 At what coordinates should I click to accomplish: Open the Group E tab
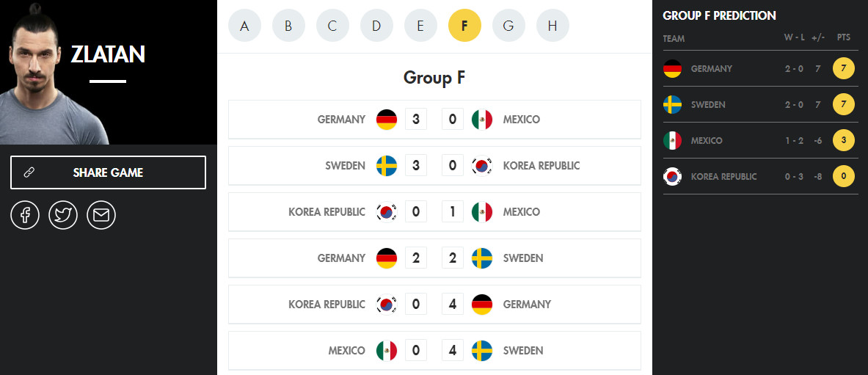420,26
